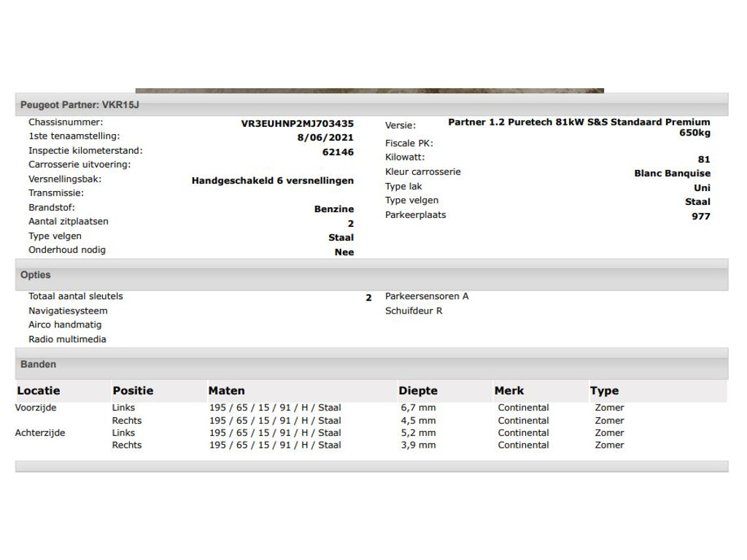Click the Banden section header
747x560 pixels.
[x=371, y=365]
